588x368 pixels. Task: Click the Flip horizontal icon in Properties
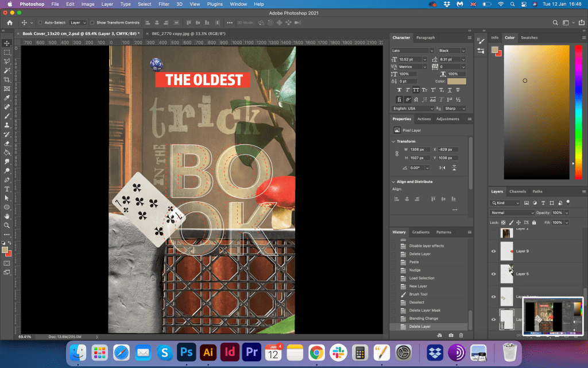click(x=442, y=167)
